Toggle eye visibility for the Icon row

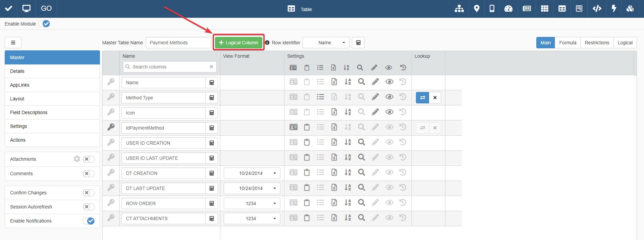click(389, 112)
